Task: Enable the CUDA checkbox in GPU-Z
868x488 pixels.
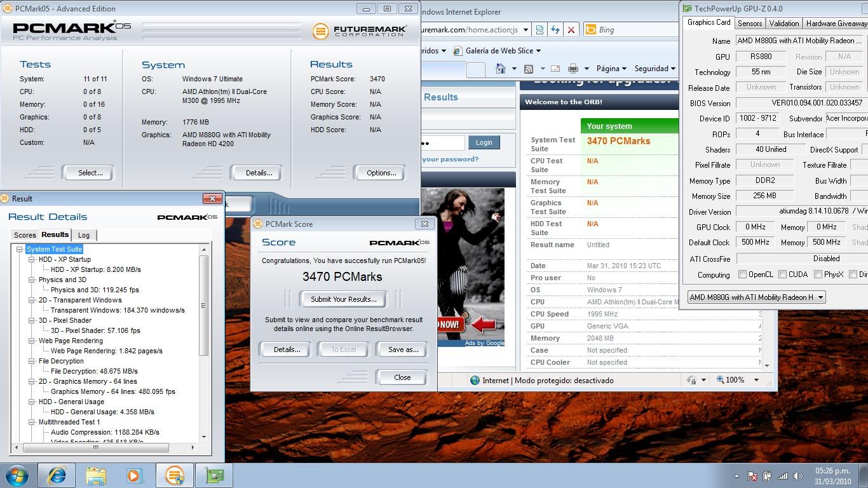Action: 783,274
